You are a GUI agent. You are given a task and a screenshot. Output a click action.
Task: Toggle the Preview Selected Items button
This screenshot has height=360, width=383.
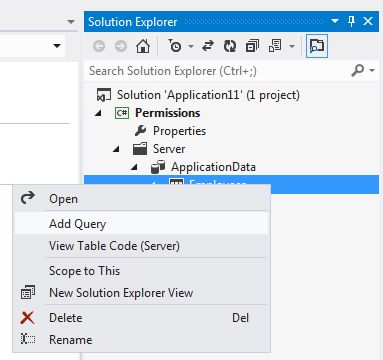(x=317, y=46)
